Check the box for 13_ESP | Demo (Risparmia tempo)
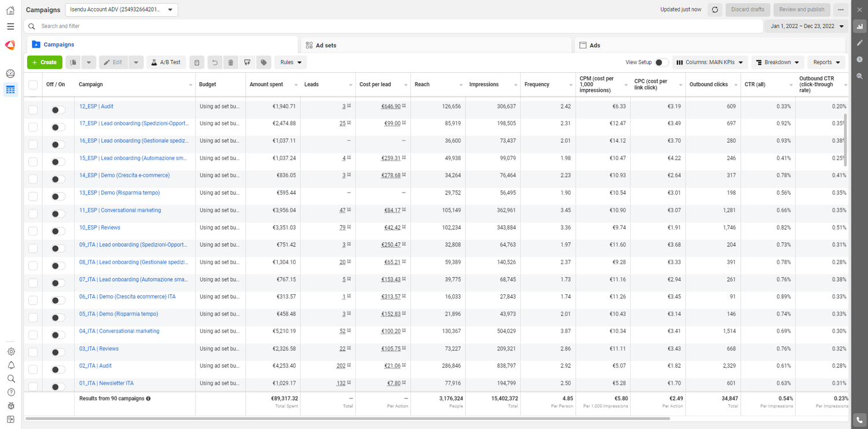868x429 pixels. click(33, 197)
